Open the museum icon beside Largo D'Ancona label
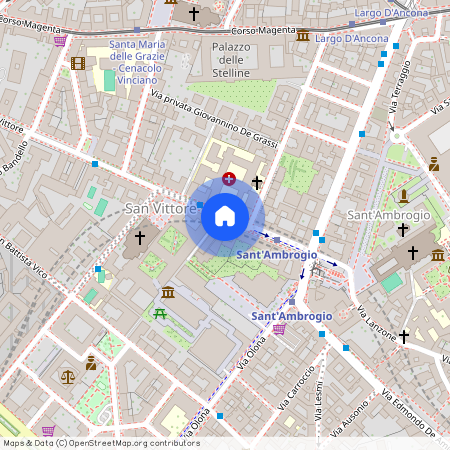 click(x=303, y=35)
